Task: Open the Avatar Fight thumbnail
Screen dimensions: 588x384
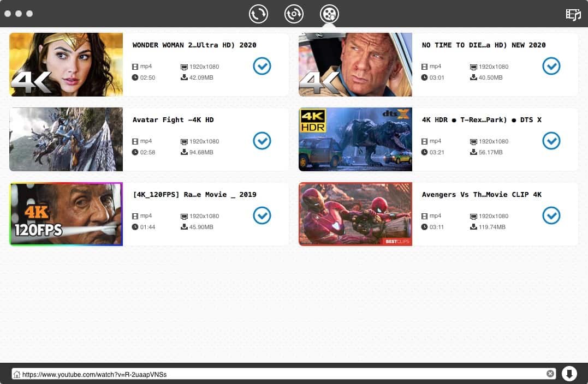Action: tap(66, 140)
